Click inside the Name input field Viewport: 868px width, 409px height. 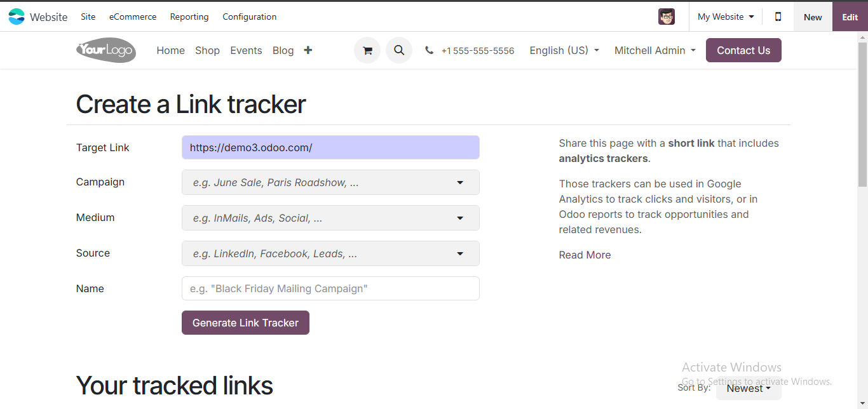coord(330,288)
